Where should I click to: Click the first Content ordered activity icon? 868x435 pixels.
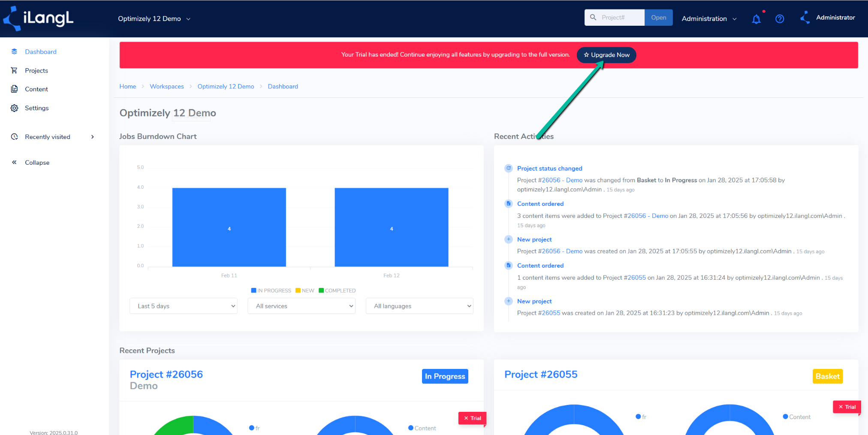pos(509,203)
